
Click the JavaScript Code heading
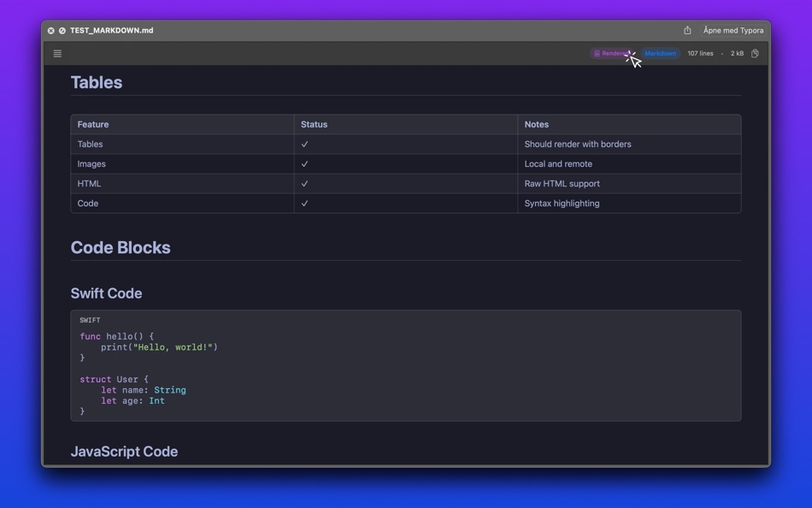pyautogui.click(x=124, y=451)
